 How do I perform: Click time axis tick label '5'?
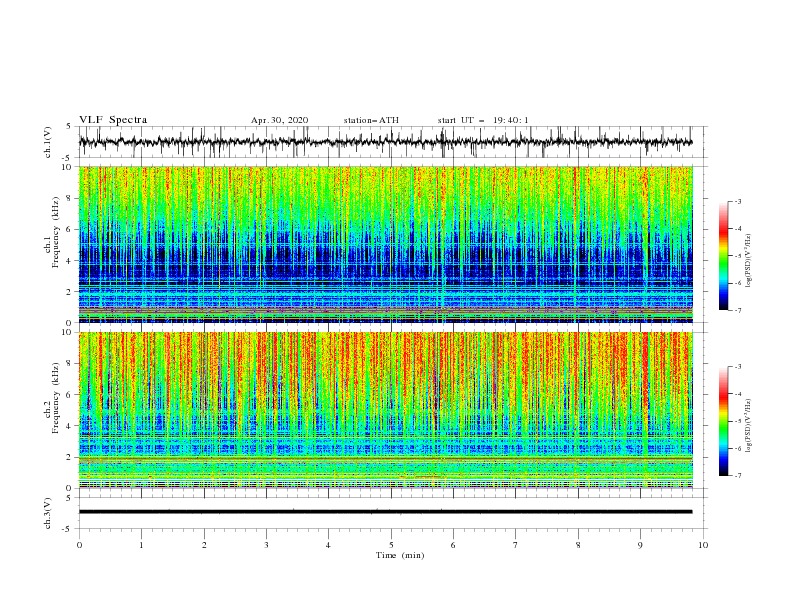391,545
